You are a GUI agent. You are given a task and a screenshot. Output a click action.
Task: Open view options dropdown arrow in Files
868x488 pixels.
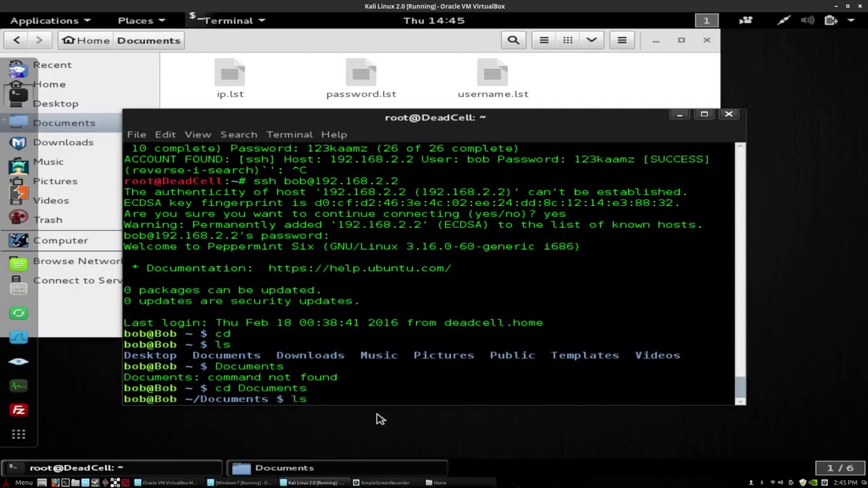pos(591,40)
